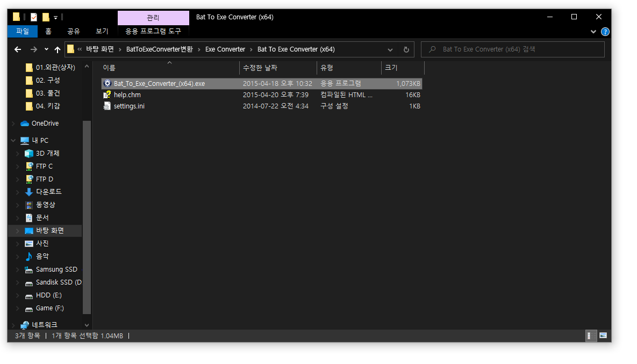637x364 pixels.
Task: Select the settings.ini file name
Action: 129,106
